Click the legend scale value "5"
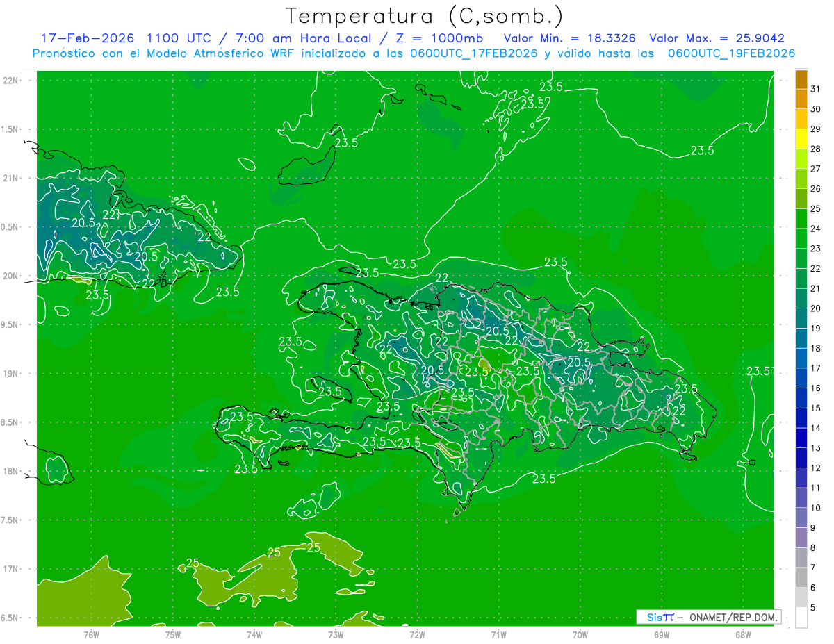834x644 pixels. pyautogui.click(x=814, y=608)
